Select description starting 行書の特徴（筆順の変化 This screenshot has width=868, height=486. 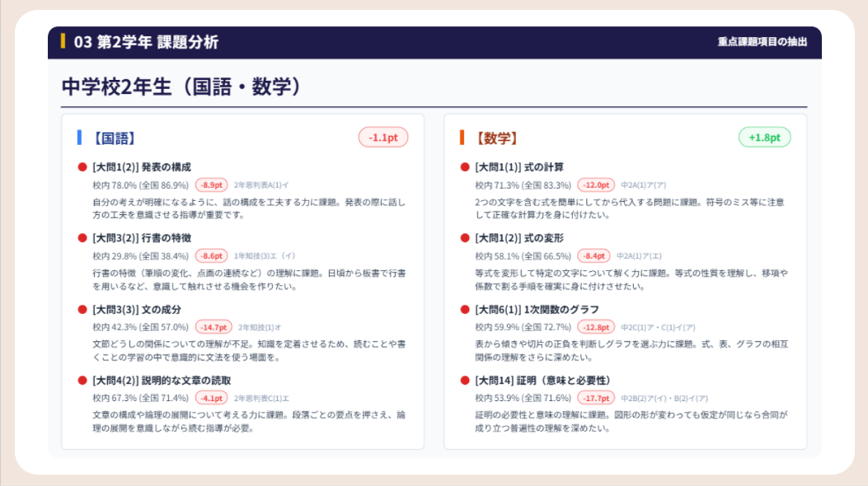(x=249, y=280)
